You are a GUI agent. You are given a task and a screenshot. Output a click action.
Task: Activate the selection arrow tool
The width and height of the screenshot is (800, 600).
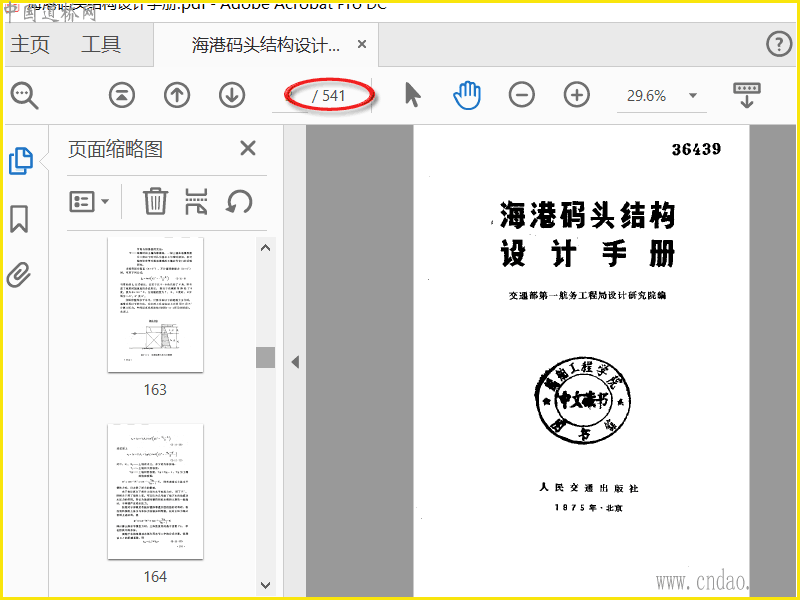tap(413, 95)
